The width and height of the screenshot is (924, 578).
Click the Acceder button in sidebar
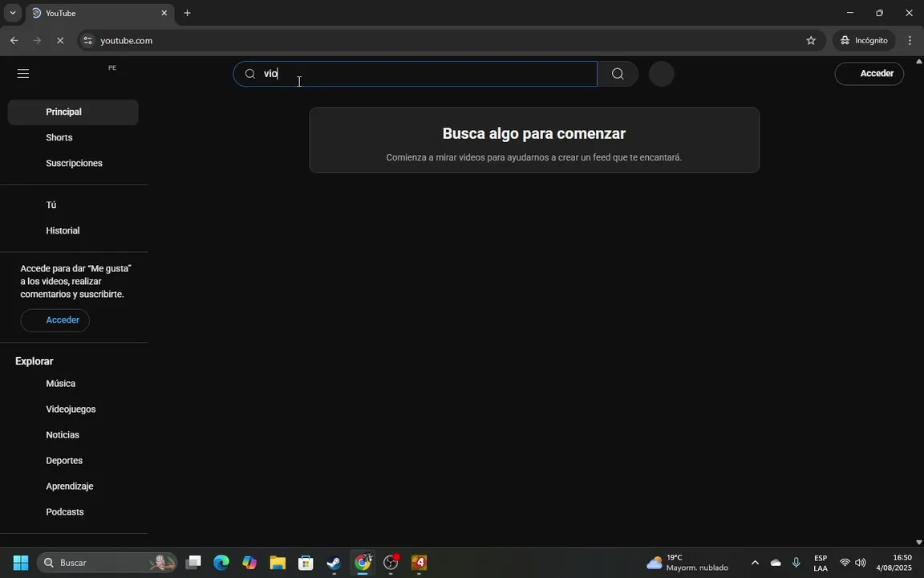55,320
